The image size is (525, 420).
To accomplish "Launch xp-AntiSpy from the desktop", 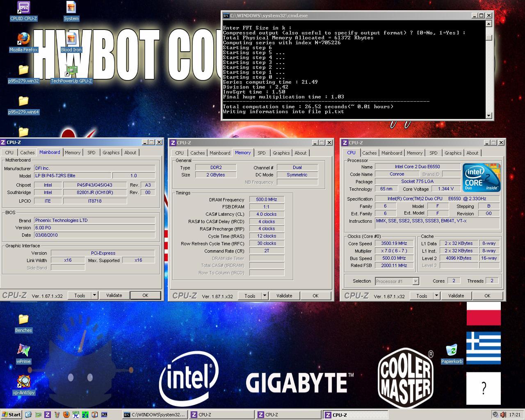I will click(x=23, y=385).
